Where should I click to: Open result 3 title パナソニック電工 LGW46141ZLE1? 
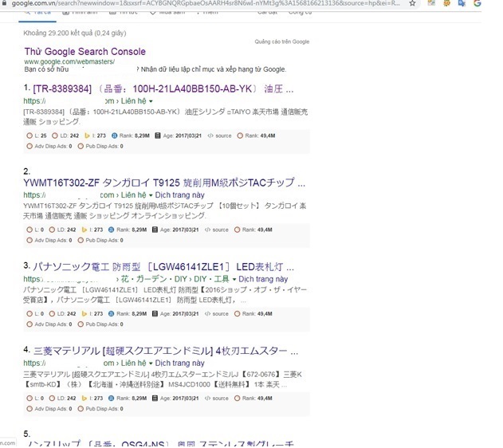pos(163,267)
